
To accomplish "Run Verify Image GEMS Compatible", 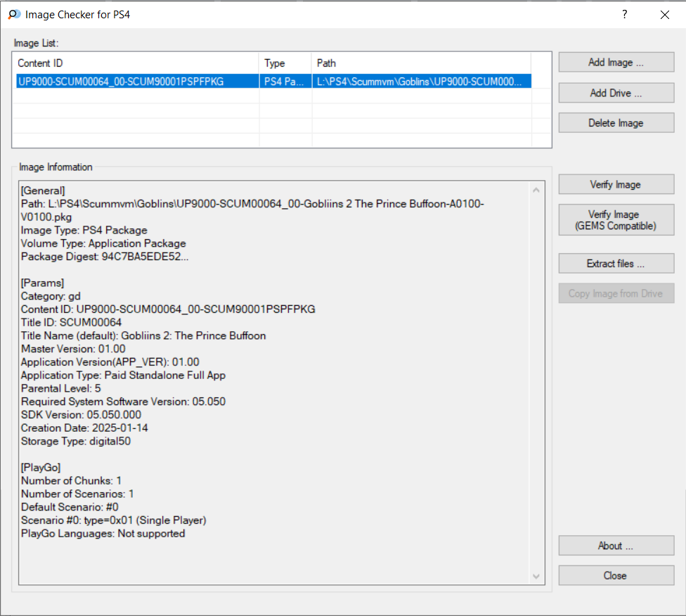I will point(616,220).
